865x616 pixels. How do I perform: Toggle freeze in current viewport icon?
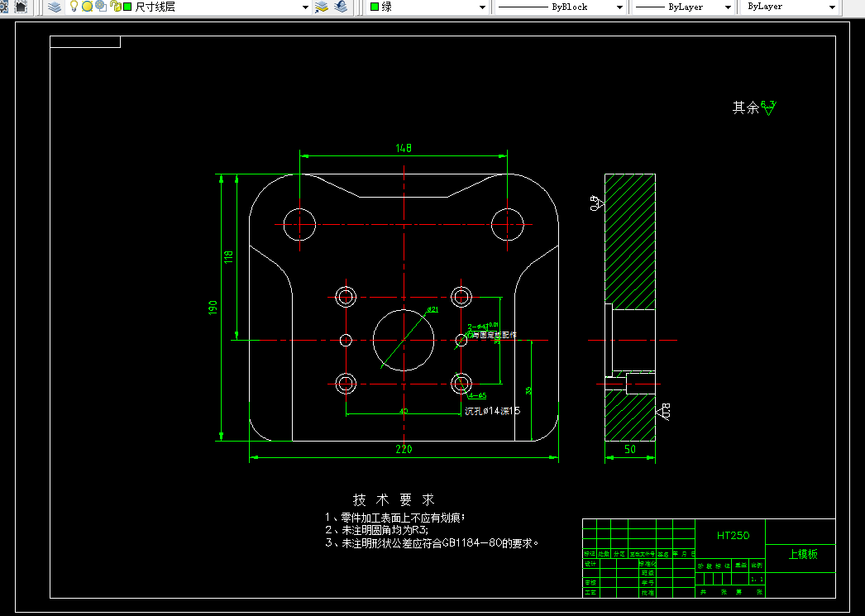(101, 7)
